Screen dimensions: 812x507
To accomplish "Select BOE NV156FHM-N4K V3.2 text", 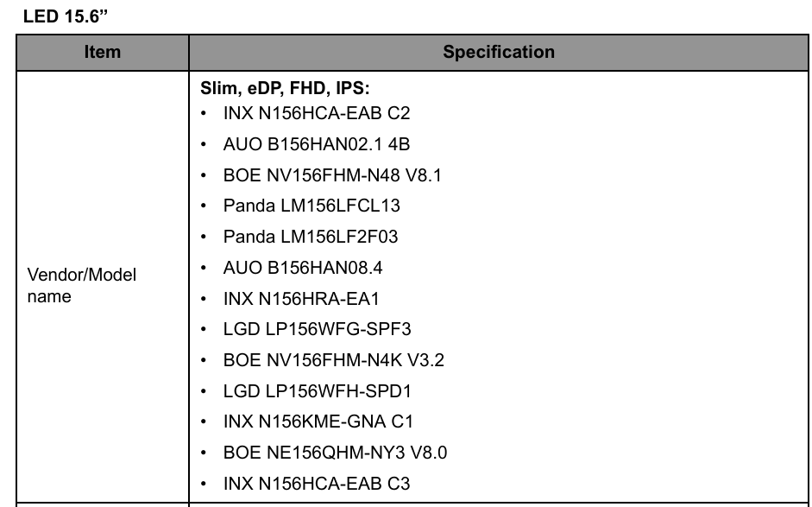I will tap(333, 360).
